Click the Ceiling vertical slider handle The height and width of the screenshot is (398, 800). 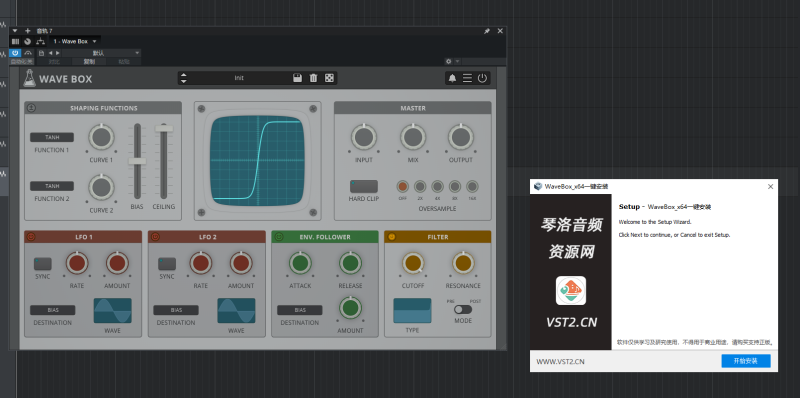(x=164, y=129)
